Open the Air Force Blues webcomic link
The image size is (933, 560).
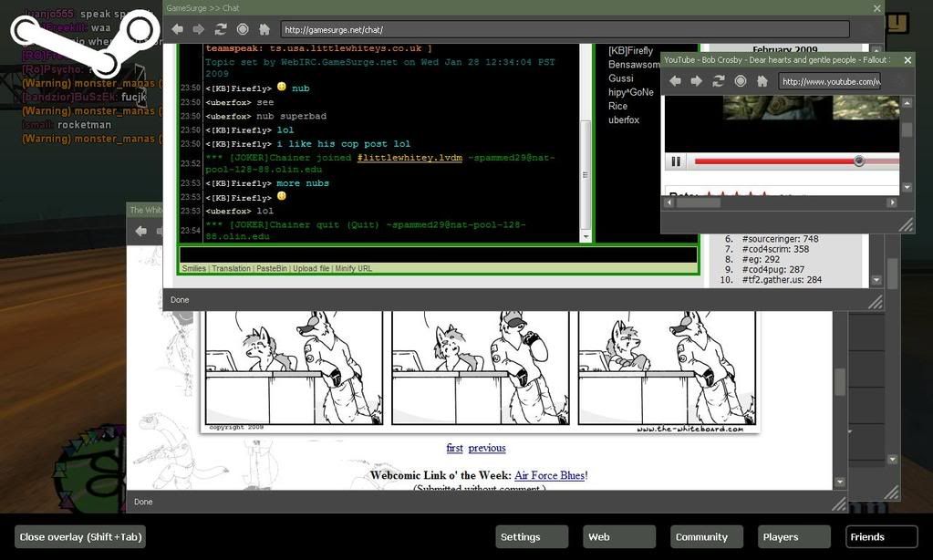tap(549, 475)
